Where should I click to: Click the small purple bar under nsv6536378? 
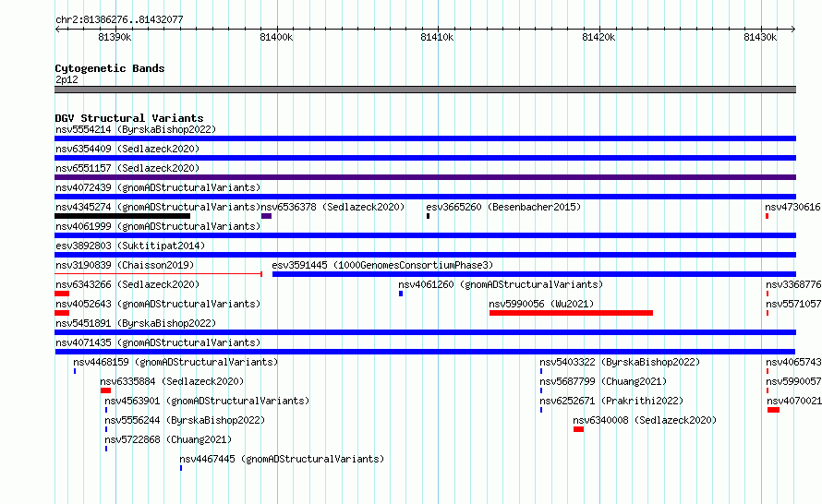pyautogui.click(x=266, y=216)
